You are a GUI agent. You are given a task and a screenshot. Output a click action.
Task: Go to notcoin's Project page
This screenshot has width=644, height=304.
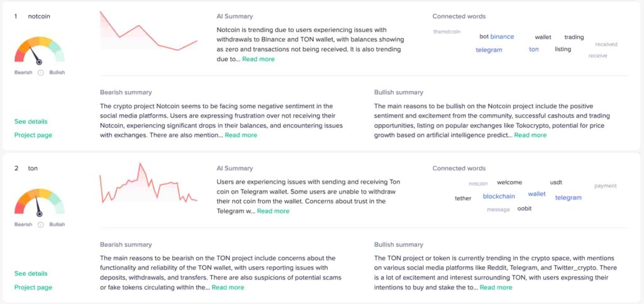pos(33,135)
